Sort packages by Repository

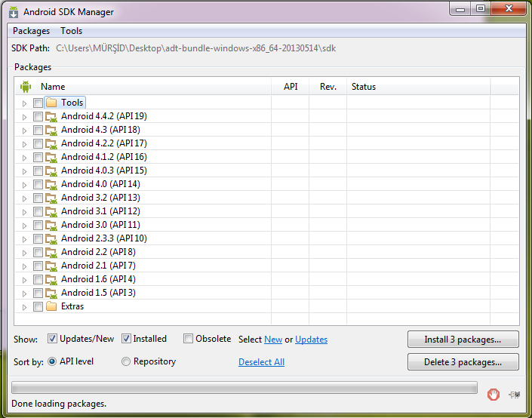pyautogui.click(x=126, y=361)
